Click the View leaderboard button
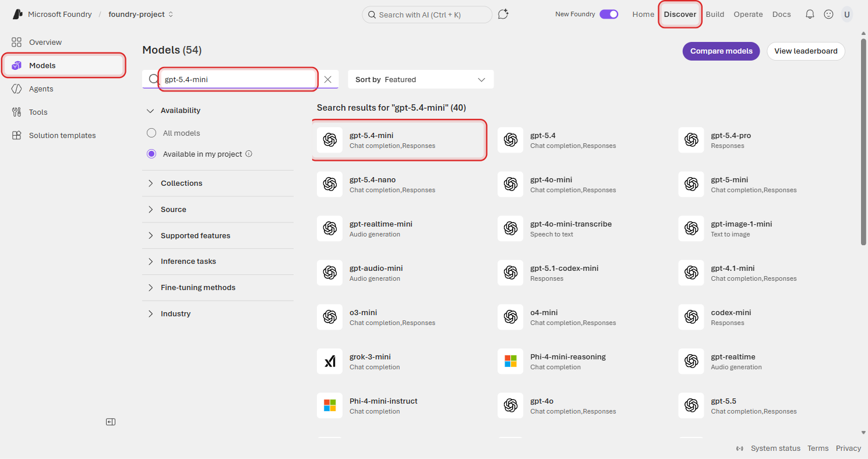Screen dimensions: 868x459 pyautogui.click(x=806, y=51)
